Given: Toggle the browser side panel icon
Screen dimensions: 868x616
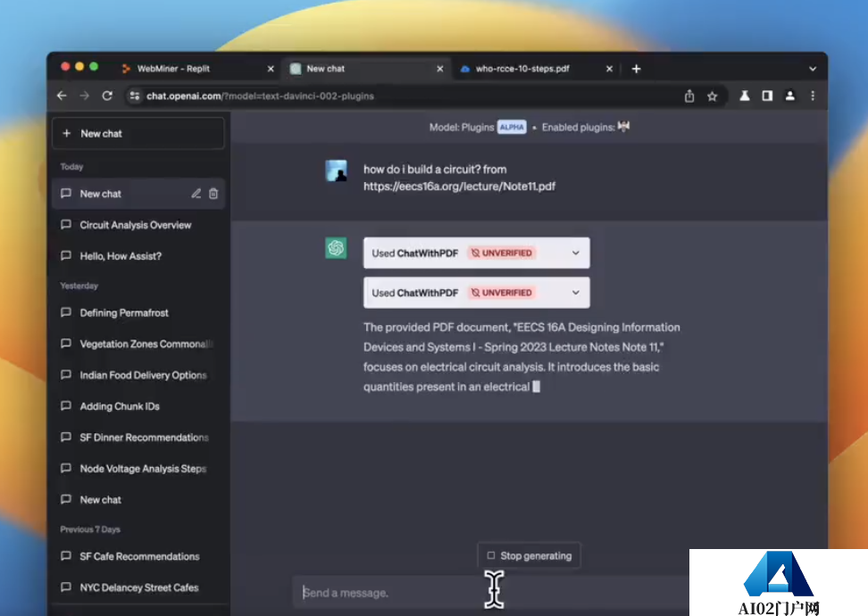Looking at the screenshot, I should 767,96.
